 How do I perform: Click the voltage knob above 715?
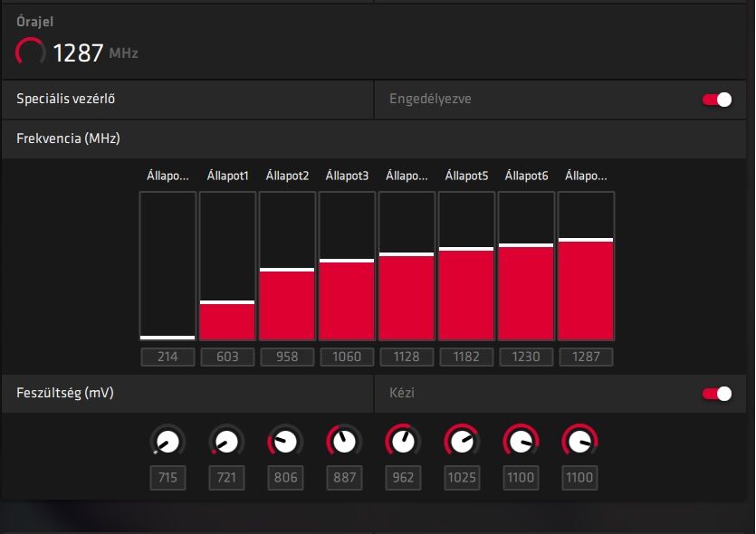167,441
